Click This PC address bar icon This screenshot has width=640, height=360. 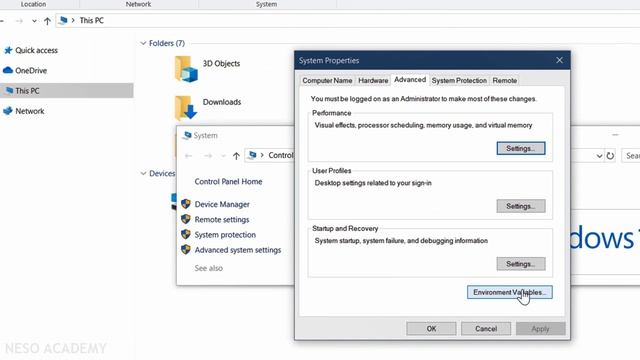click(x=63, y=20)
